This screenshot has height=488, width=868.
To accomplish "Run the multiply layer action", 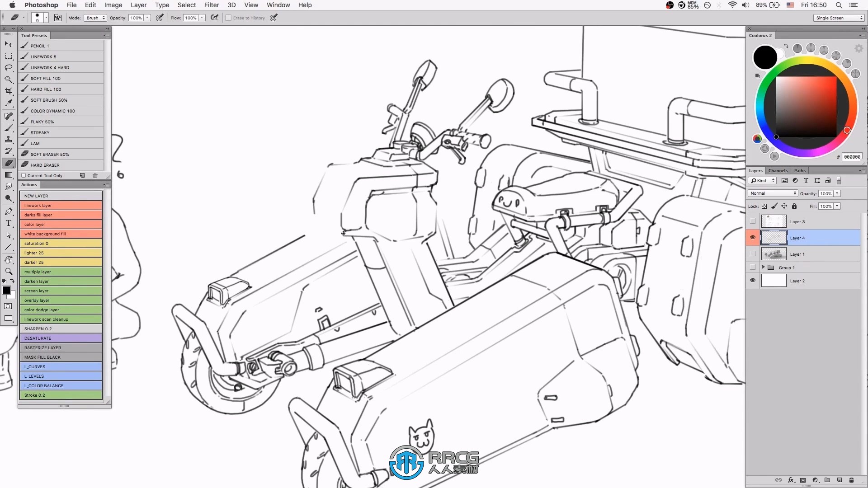I will pos(61,272).
